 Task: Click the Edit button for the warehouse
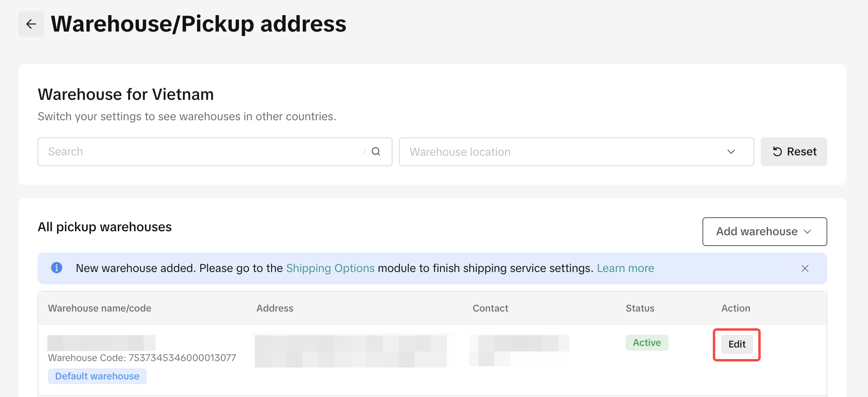pos(737,344)
